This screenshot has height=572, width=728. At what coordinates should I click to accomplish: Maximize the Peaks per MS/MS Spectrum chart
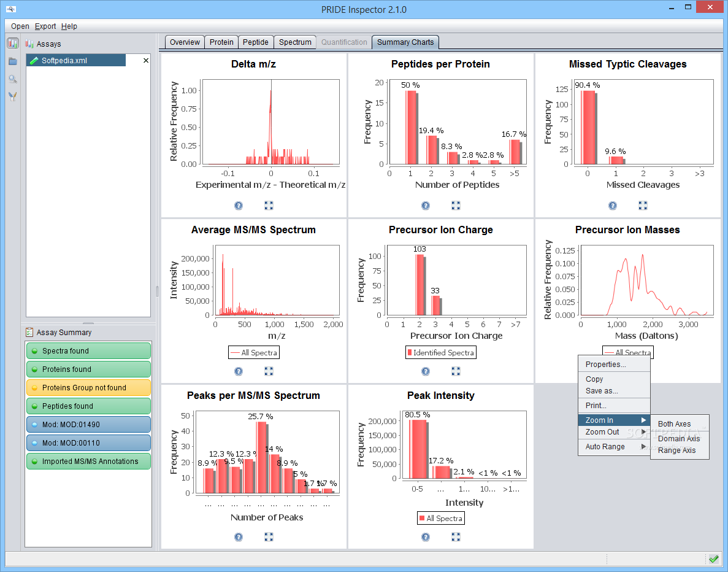(269, 537)
